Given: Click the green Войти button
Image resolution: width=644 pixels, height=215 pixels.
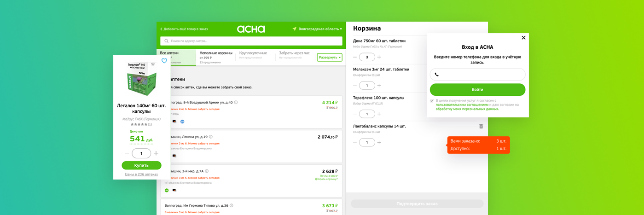Looking at the screenshot, I should [477, 89].
